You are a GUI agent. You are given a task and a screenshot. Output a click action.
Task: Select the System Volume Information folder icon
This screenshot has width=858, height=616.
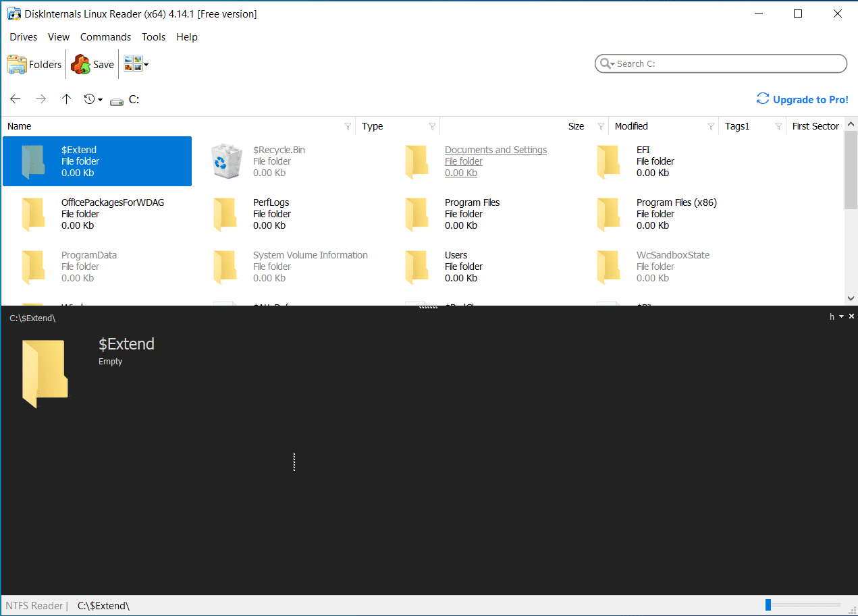[x=225, y=267]
